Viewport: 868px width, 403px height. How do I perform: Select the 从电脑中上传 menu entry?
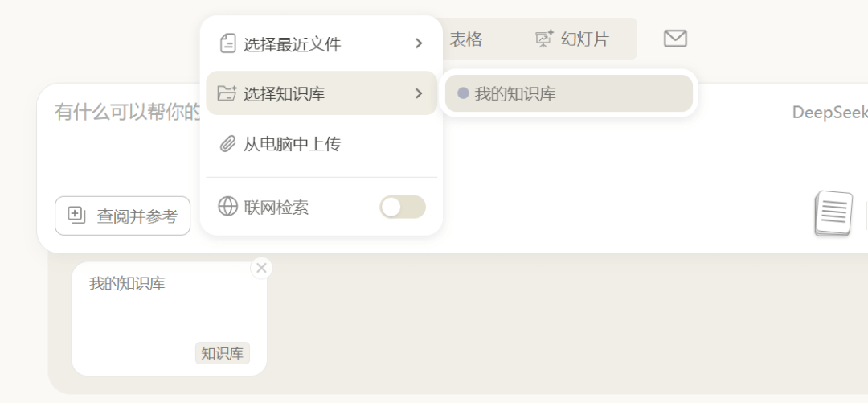(x=293, y=144)
